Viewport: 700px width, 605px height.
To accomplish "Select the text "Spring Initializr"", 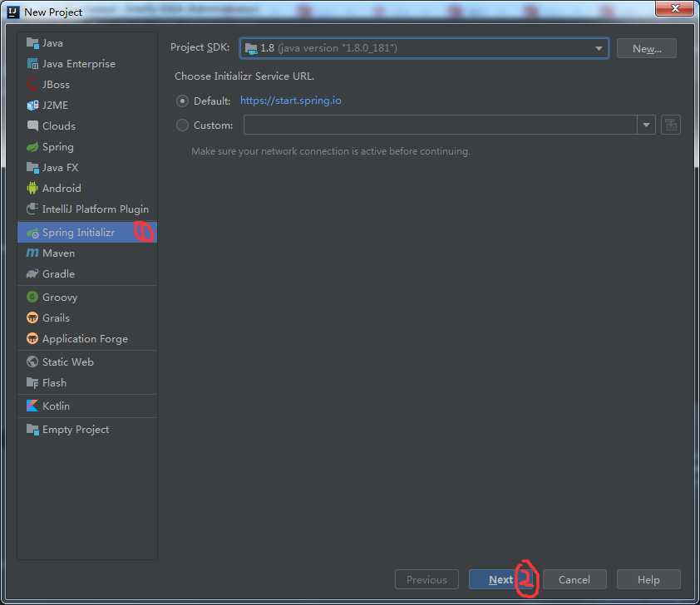I will pos(78,233).
